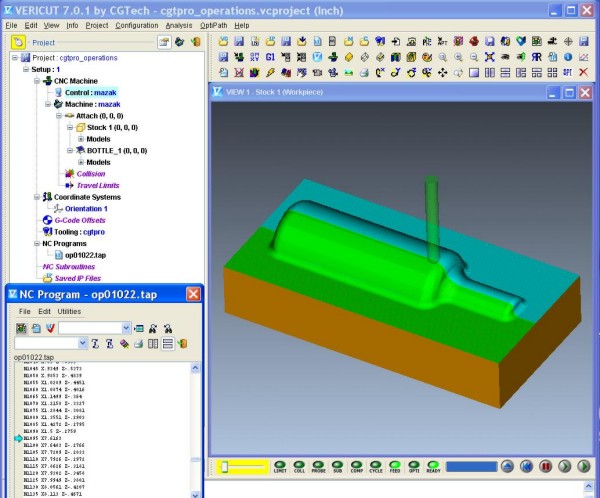The height and width of the screenshot is (498, 600).
Task: Click the mirrored R reverse view icon
Action: [x=536, y=57]
